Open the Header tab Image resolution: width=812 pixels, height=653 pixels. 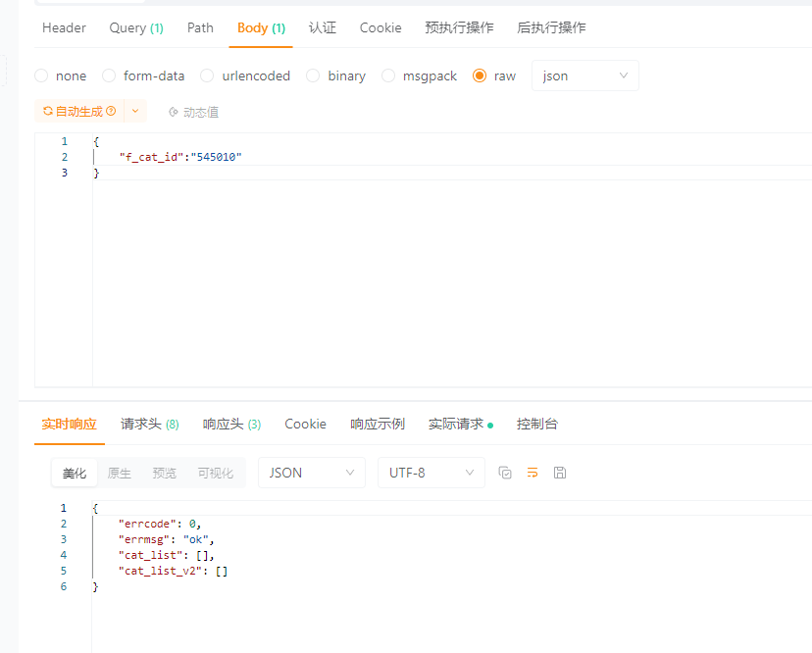[x=64, y=28]
